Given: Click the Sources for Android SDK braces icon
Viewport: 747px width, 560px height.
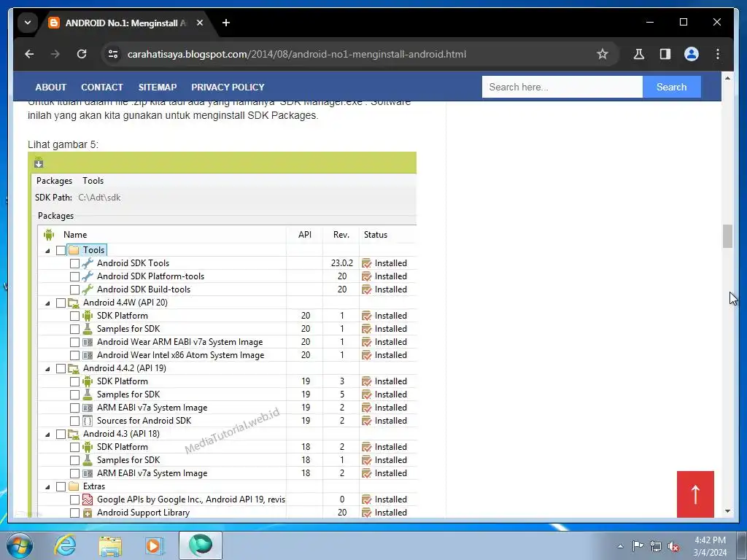Looking at the screenshot, I should coord(88,421).
